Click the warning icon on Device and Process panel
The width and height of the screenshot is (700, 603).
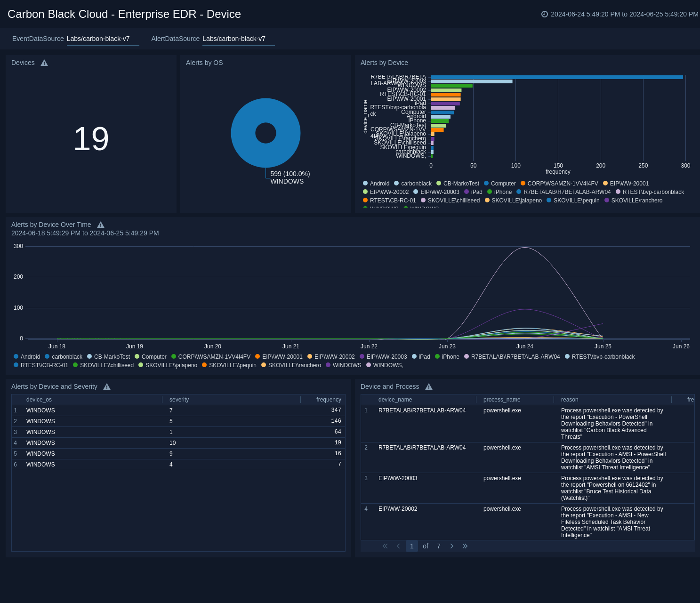click(x=429, y=386)
